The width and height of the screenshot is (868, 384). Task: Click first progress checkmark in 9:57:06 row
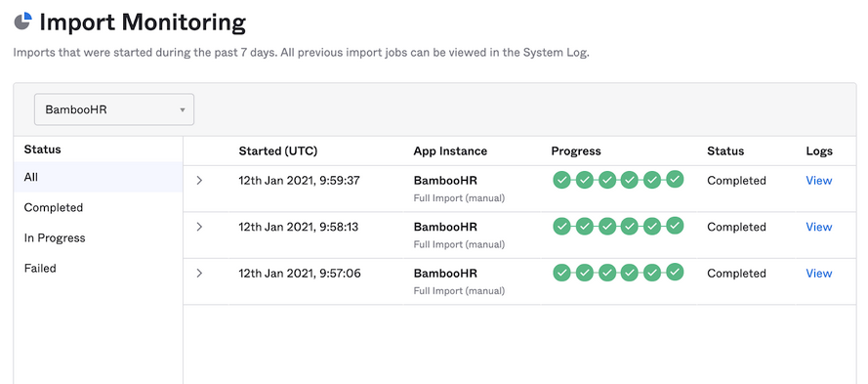[x=561, y=272]
